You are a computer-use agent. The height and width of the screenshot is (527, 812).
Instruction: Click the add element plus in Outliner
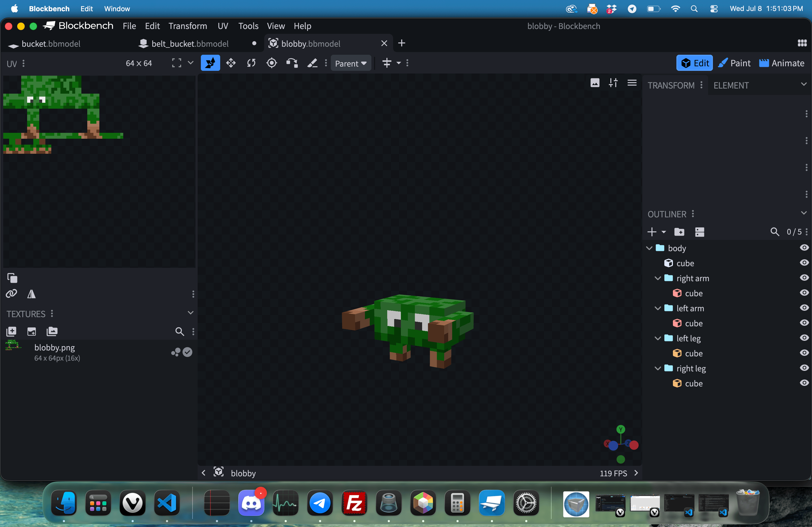(652, 232)
